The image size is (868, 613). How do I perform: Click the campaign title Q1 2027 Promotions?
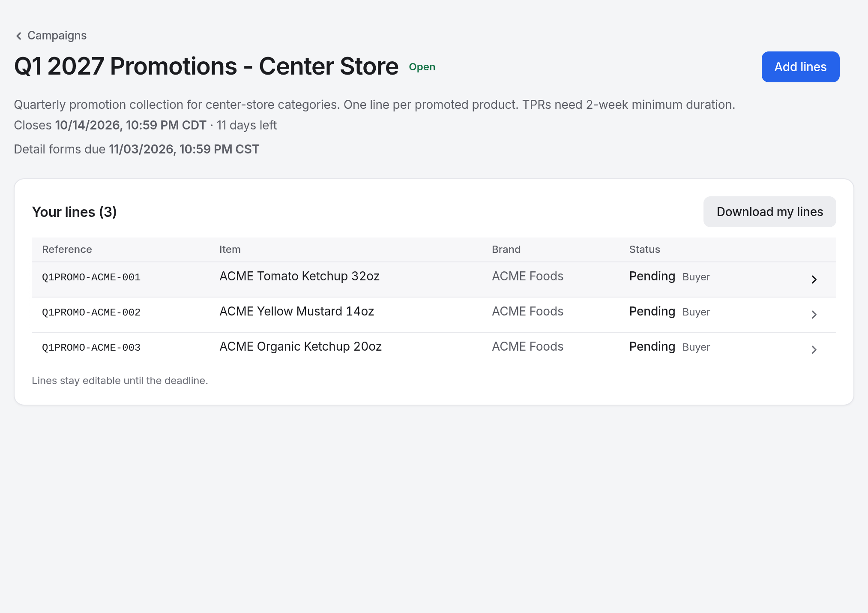pyautogui.click(x=206, y=66)
